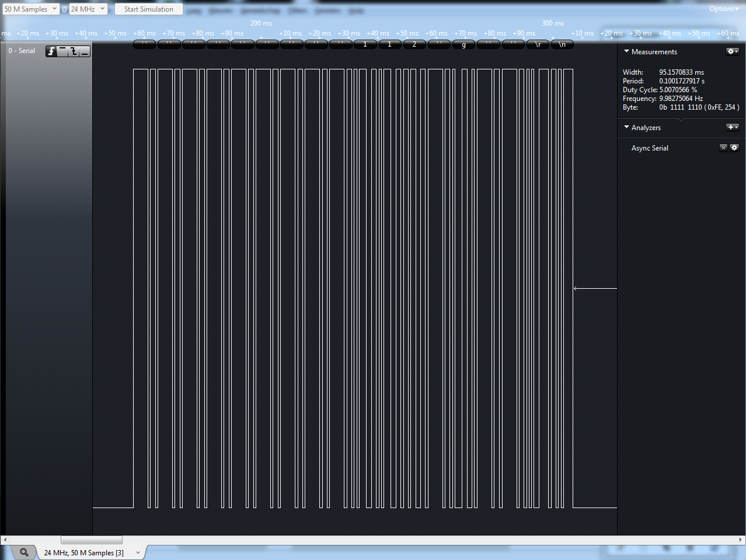
Task: Open the Measurements panel gear settings
Action: point(731,51)
